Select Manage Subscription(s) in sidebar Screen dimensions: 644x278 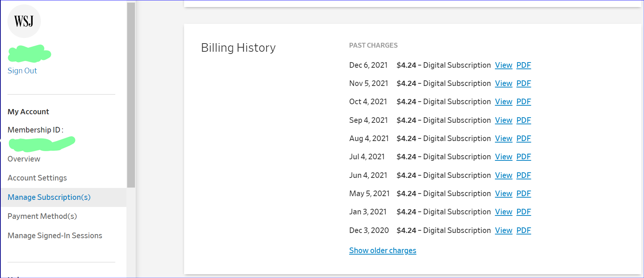[x=49, y=197]
